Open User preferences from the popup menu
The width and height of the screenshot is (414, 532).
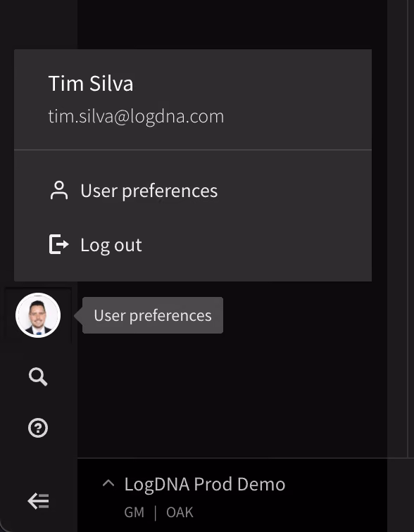(193, 190)
